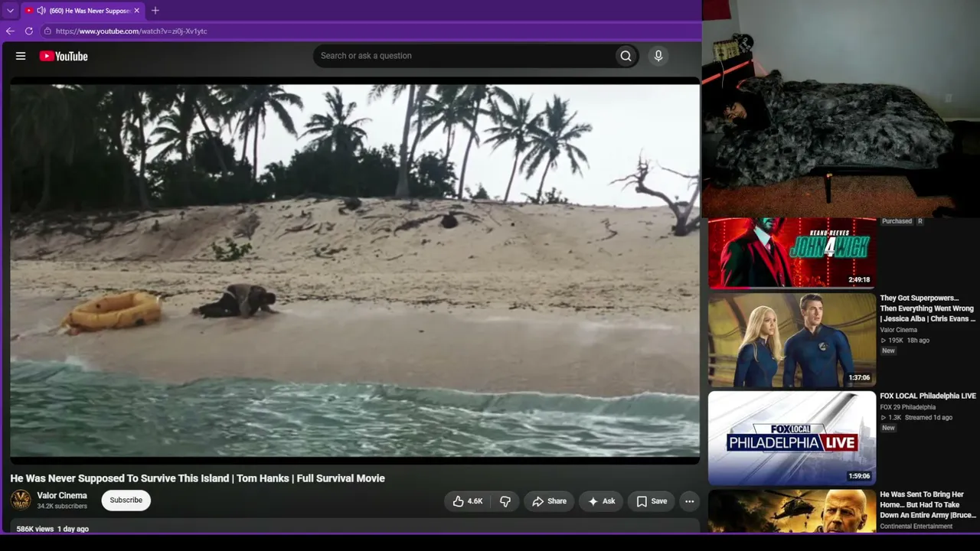Click the 'Purchased' label beside John Wick
The width and height of the screenshot is (980, 551).
point(897,221)
